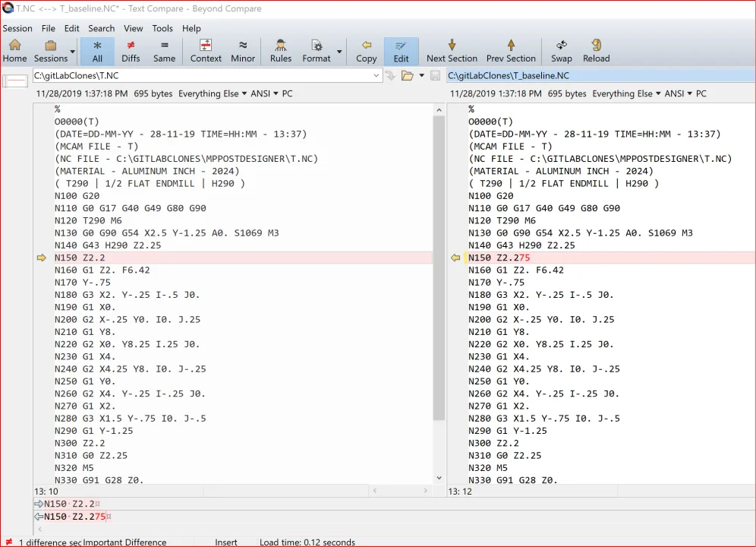Open the Sessions toolbar icon

pyautogui.click(x=50, y=51)
